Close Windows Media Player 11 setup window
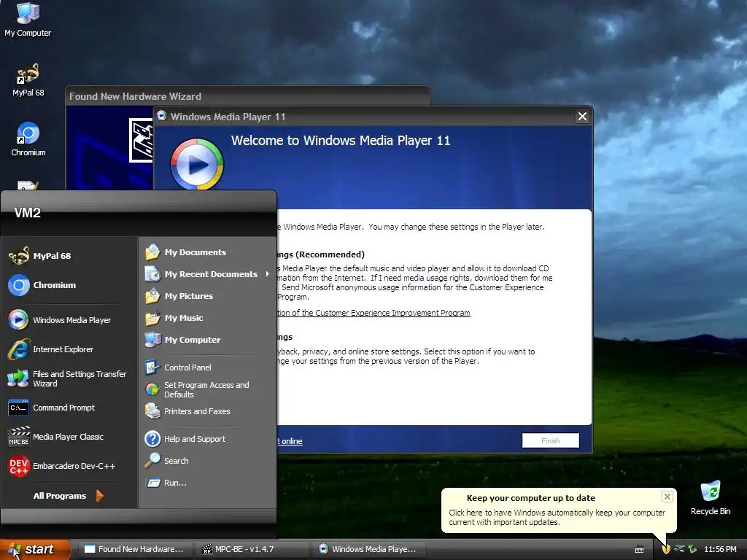The height and width of the screenshot is (560, 747). click(x=582, y=117)
